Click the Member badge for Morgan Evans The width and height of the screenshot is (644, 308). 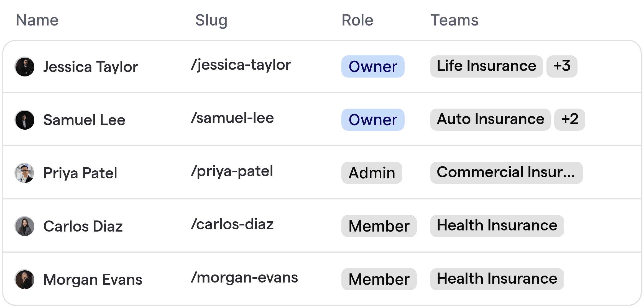pyautogui.click(x=379, y=279)
